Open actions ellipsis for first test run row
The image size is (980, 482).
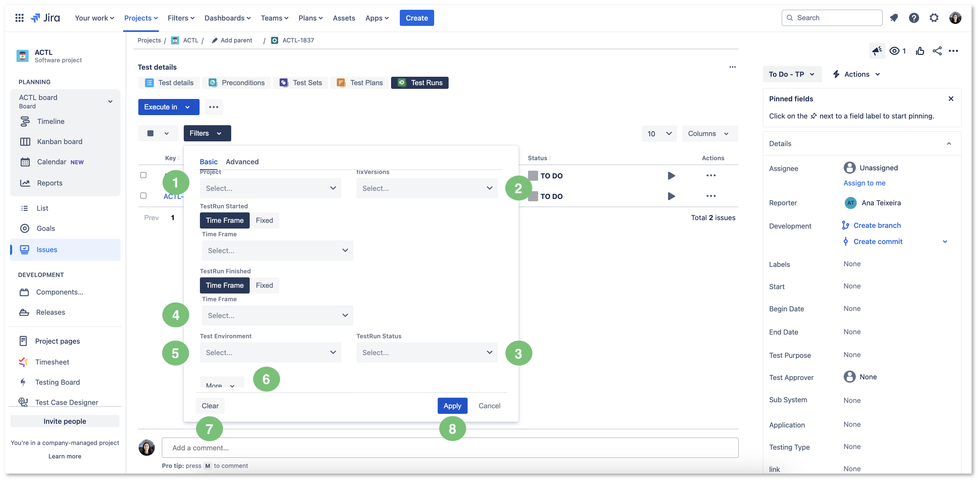coord(711,175)
